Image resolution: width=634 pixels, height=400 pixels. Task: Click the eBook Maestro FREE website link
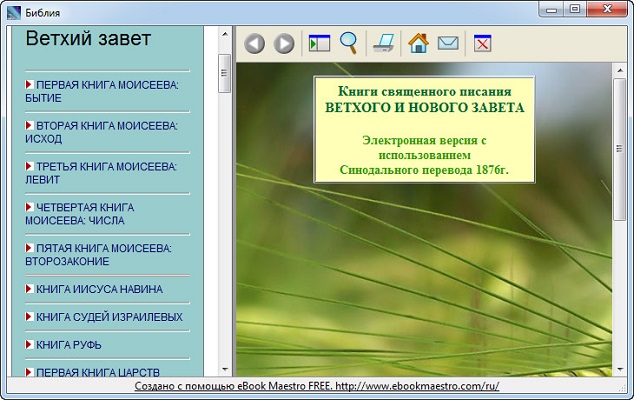pos(317,386)
